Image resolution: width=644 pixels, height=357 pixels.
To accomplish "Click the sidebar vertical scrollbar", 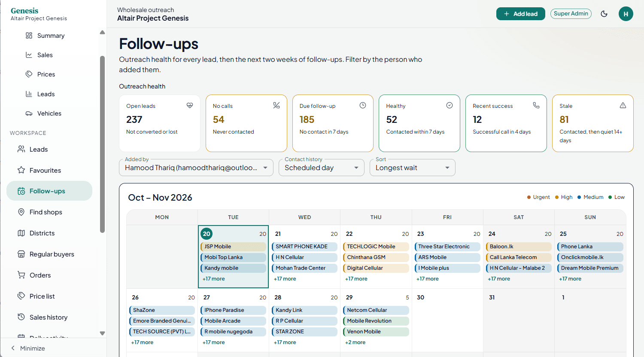I will pos(102,144).
